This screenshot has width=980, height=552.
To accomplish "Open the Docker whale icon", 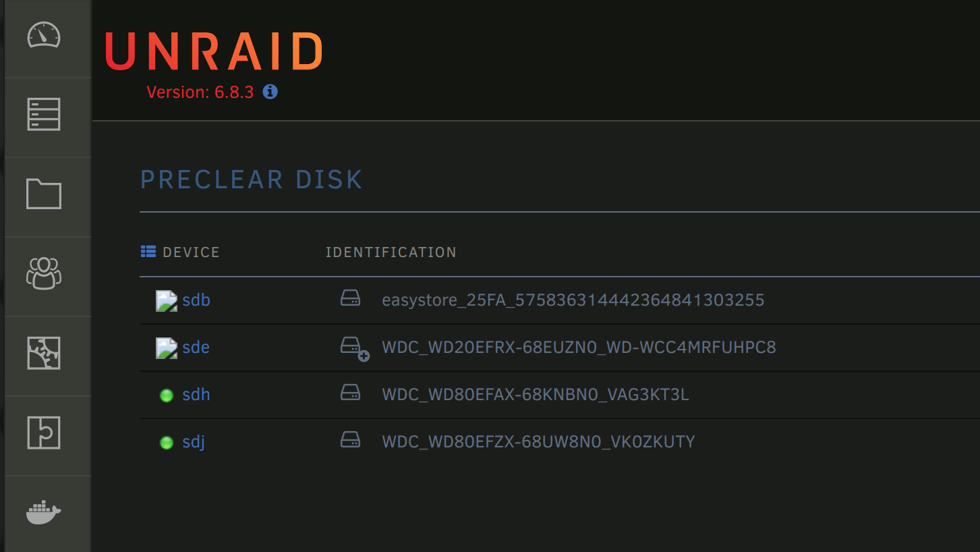I will [44, 512].
